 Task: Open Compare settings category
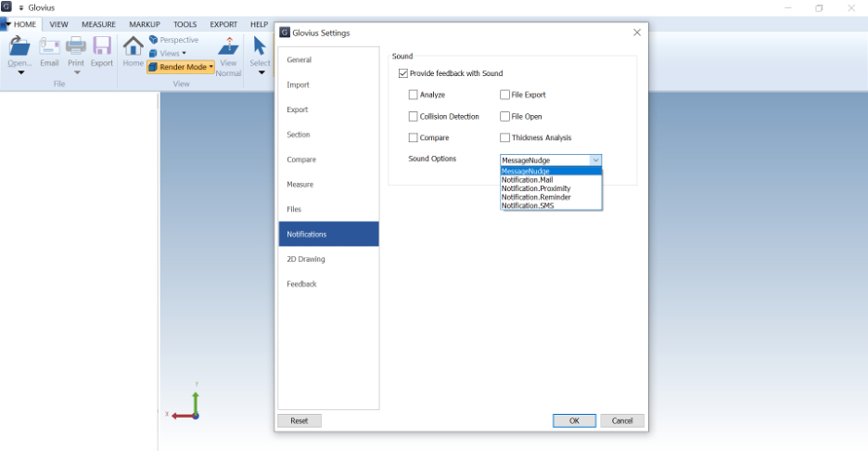[x=329, y=160]
